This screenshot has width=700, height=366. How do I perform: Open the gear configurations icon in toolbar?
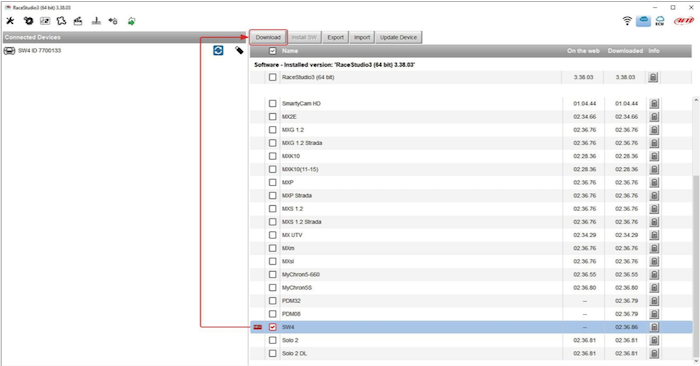(28, 21)
